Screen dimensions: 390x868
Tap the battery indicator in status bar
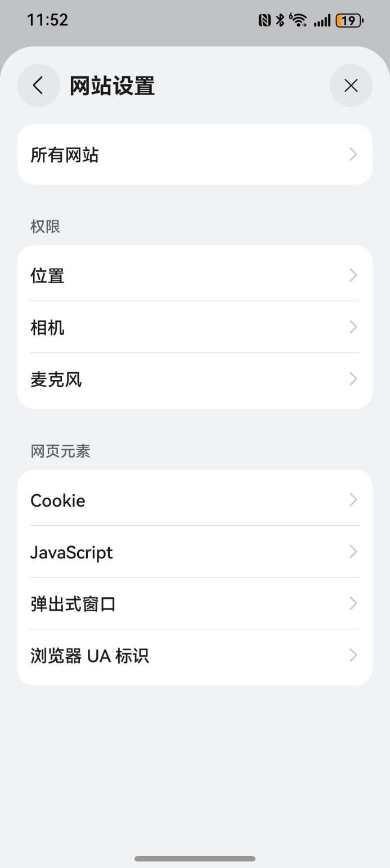349,21
